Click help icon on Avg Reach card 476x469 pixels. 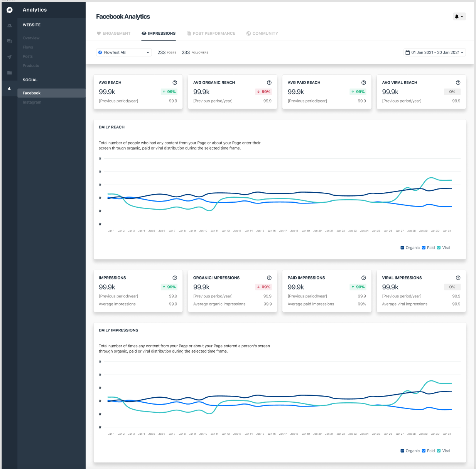pyautogui.click(x=175, y=82)
